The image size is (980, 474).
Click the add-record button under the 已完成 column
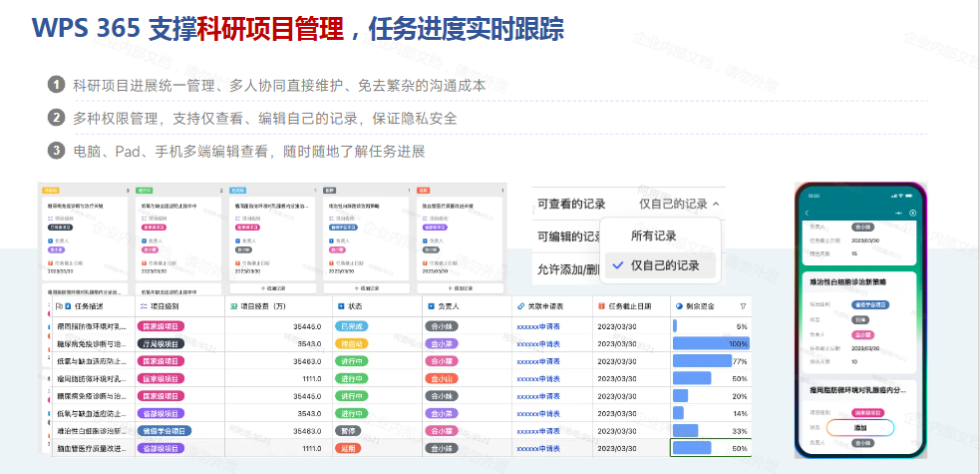tap(275, 288)
